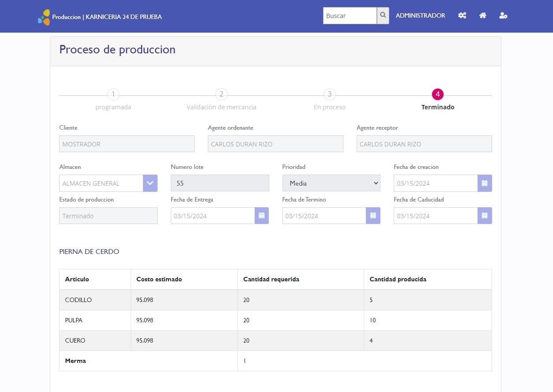Select step 3 En proceso
This screenshot has height=392, width=553.
click(x=329, y=94)
